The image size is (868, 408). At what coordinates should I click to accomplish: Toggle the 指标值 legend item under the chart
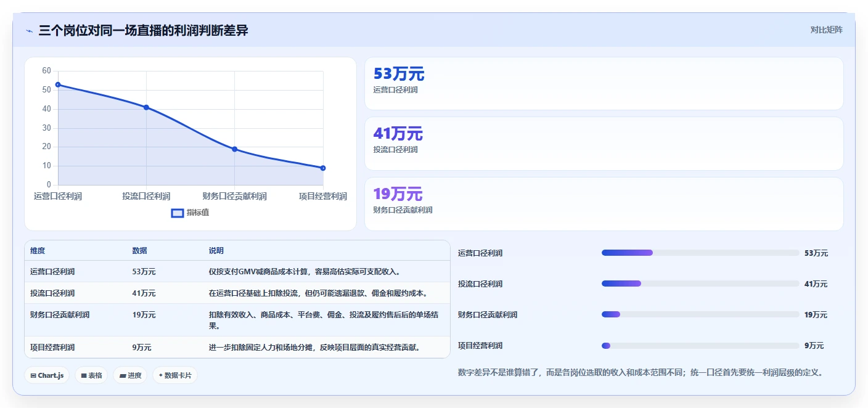pyautogui.click(x=190, y=213)
